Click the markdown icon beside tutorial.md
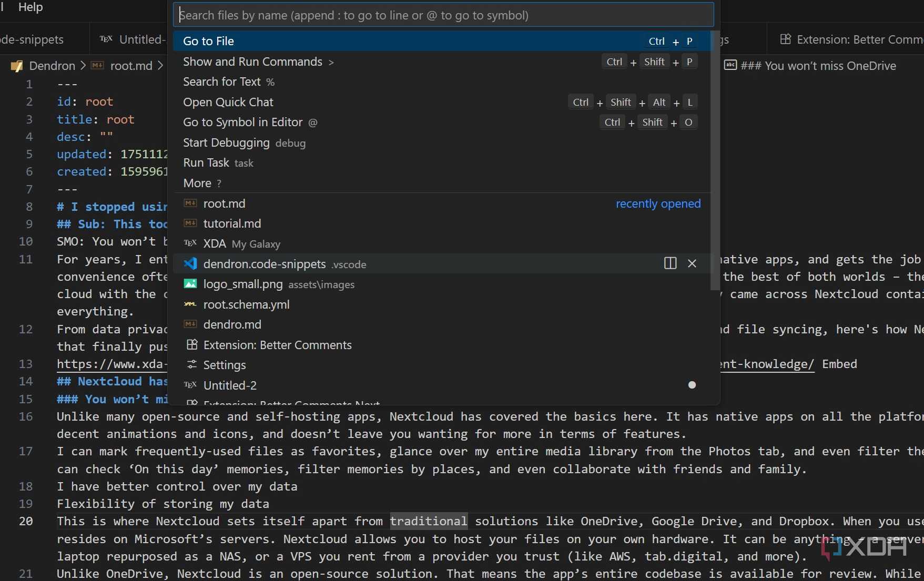 tap(190, 223)
